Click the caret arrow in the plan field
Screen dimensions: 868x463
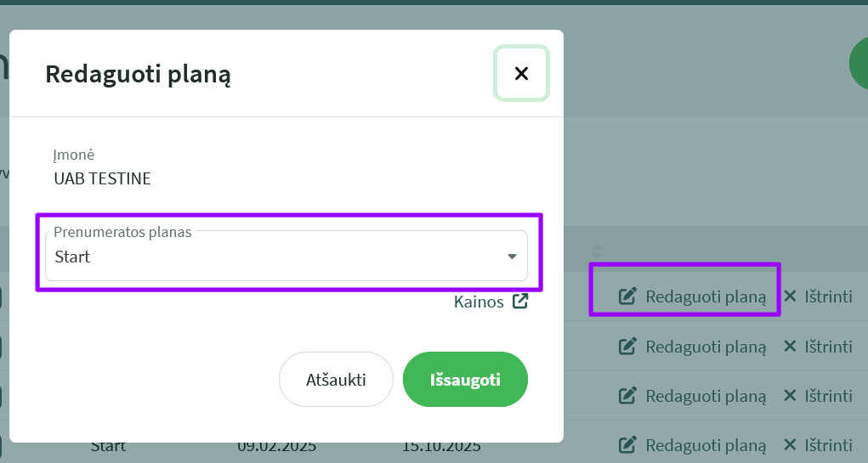512,256
